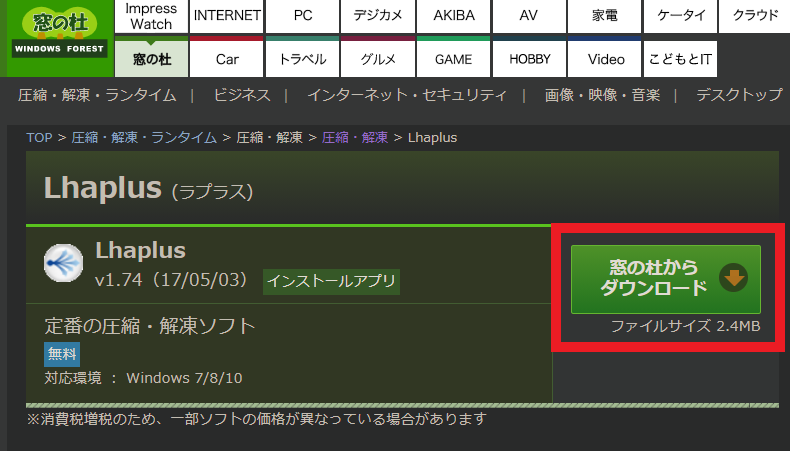This screenshot has width=790, height=451.
Task: Click ファイルサイズ 2.4MB text
Action: pyautogui.click(x=686, y=326)
